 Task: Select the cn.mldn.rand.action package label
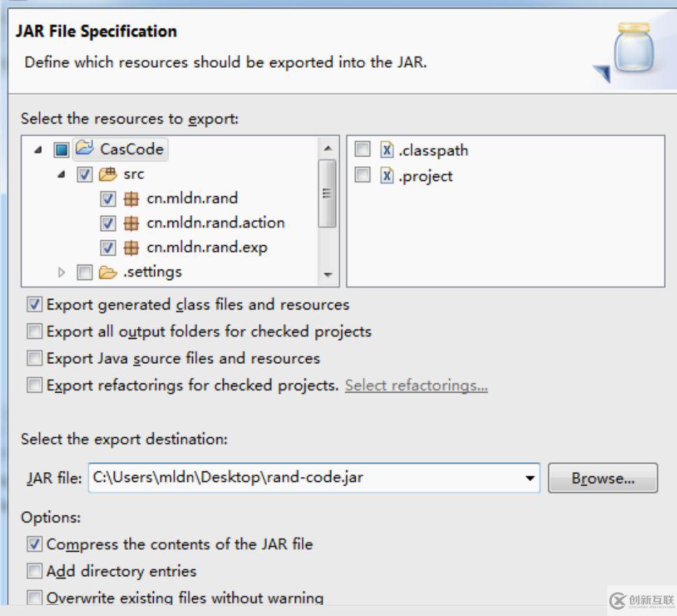pyautogui.click(x=215, y=223)
